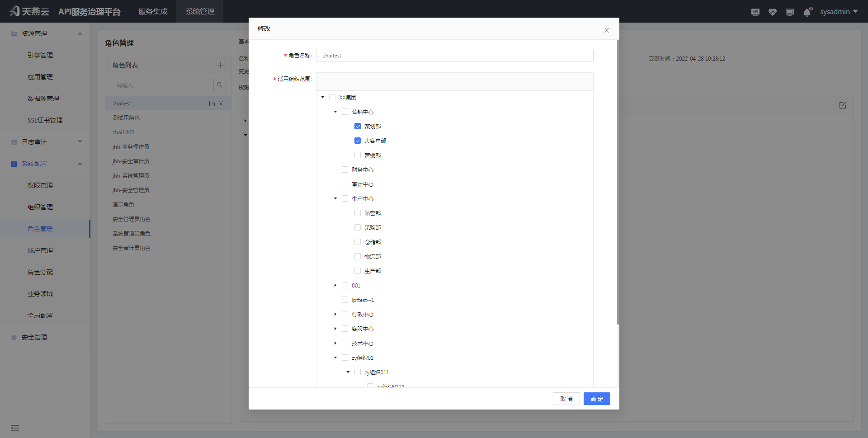868x438 pixels.
Task: Collapse the sidebar with bottom menu icon
Action: coord(15,428)
